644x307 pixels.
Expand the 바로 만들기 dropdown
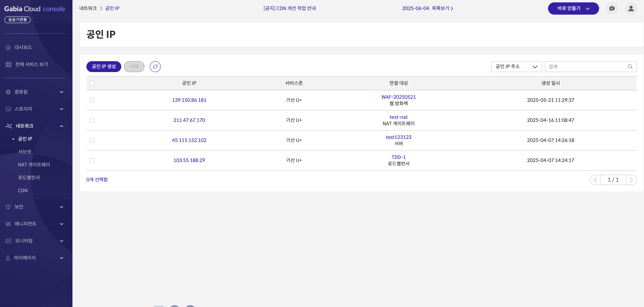pyautogui.click(x=573, y=8)
